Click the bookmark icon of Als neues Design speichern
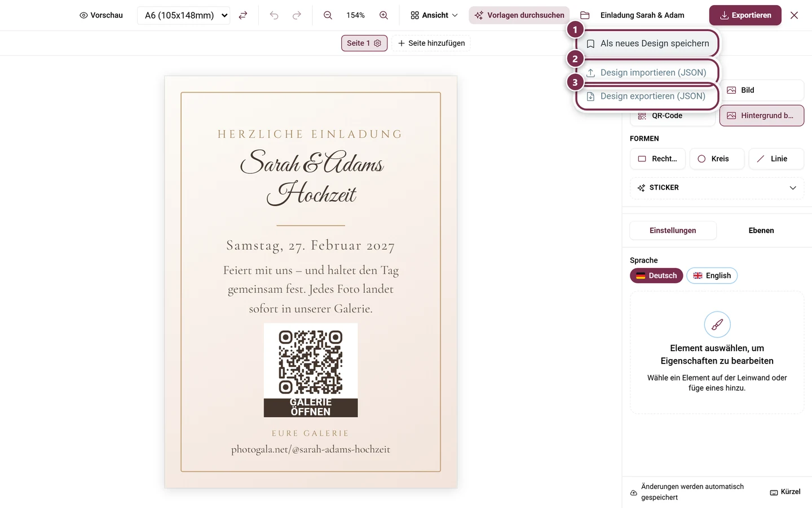This screenshot has width=812, height=508. click(591, 44)
